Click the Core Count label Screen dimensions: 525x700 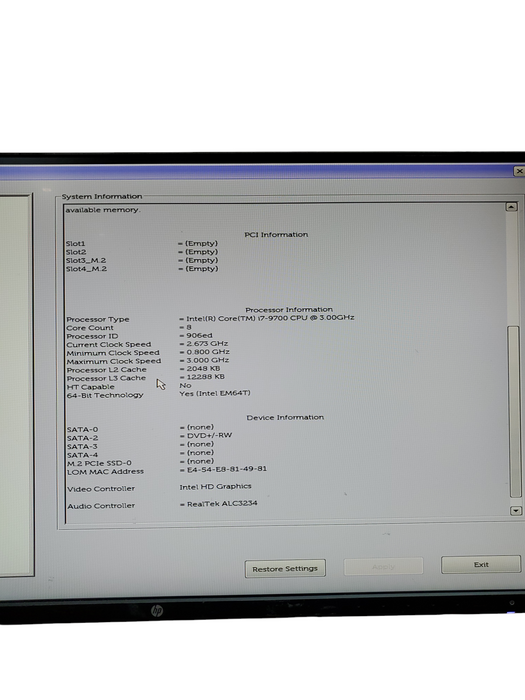point(90,328)
